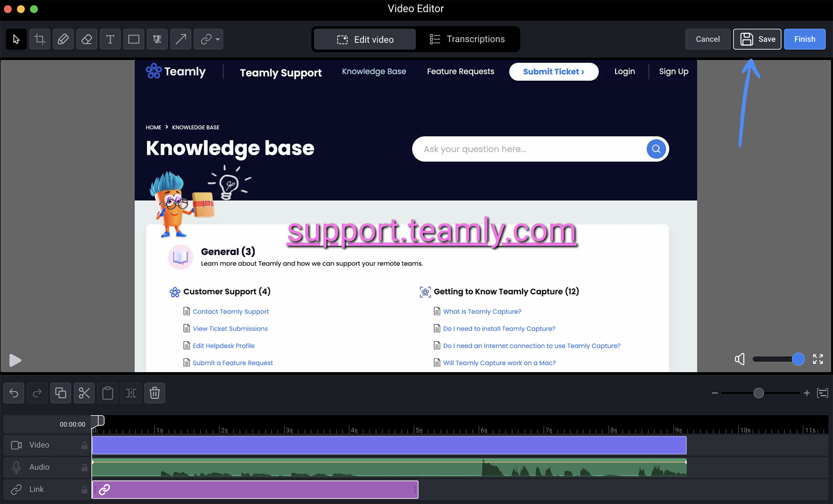Select the Blur/pixelate tool
This screenshot has width=833, height=504.
click(157, 39)
